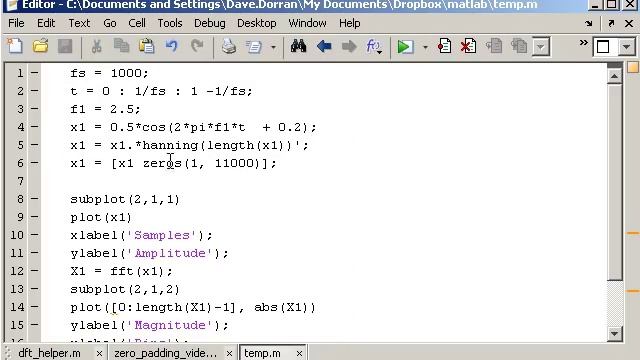The height and width of the screenshot is (360, 640).
Task: Open the Help menu
Action: (349, 23)
